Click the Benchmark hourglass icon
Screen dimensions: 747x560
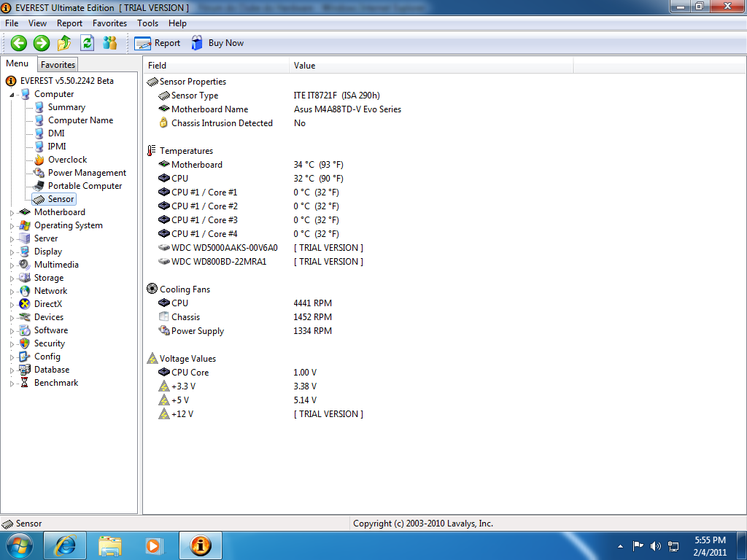[x=25, y=383]
